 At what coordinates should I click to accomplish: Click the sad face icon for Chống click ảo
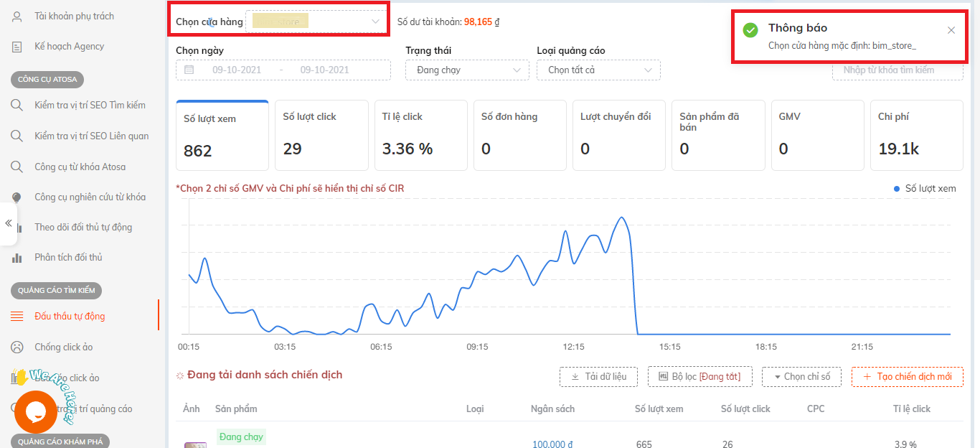(17, 347)
